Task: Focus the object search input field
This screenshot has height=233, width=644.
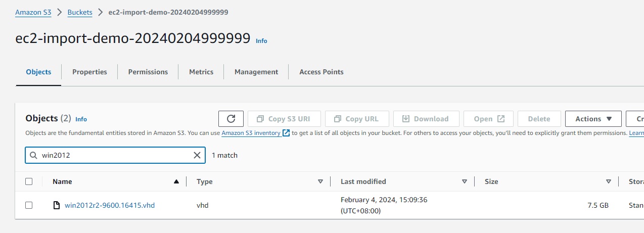Action: (x=115, y=155)
